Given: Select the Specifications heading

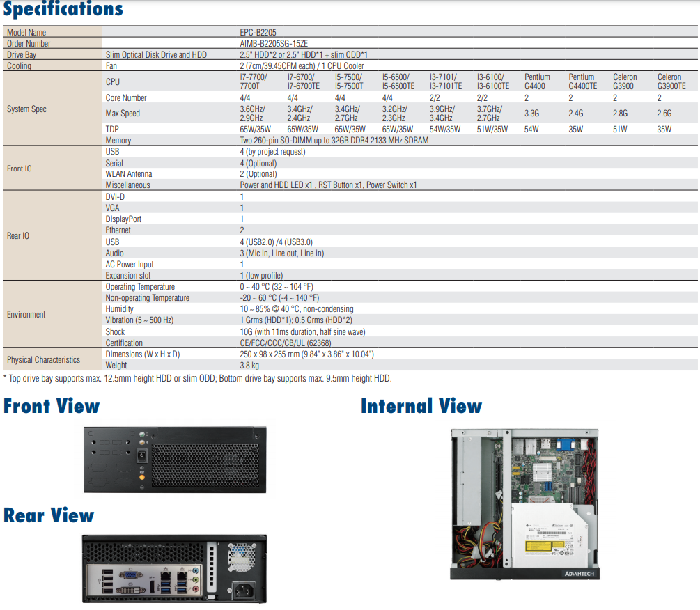Looking at the screenshot, I should [63, 9].
